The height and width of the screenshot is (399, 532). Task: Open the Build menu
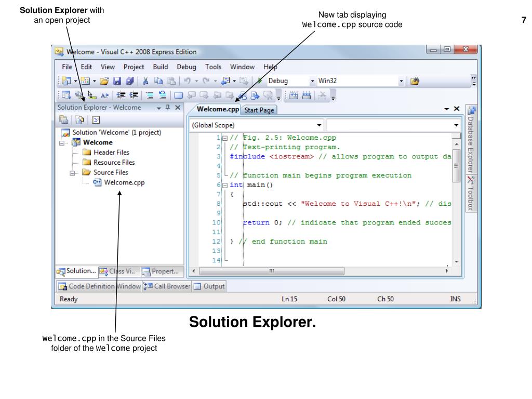161,67
